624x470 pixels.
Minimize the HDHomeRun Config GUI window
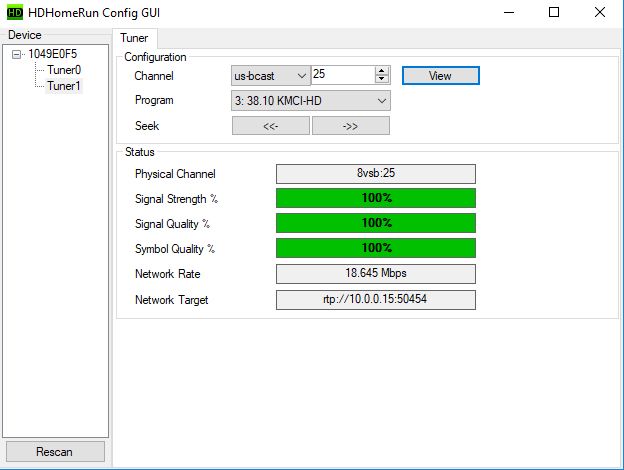tap(509, 12)
